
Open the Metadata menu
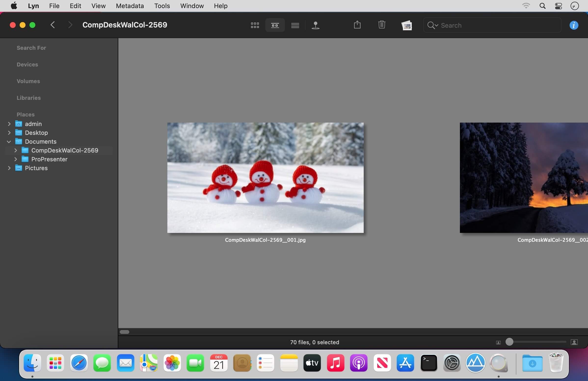coord(130,6)
